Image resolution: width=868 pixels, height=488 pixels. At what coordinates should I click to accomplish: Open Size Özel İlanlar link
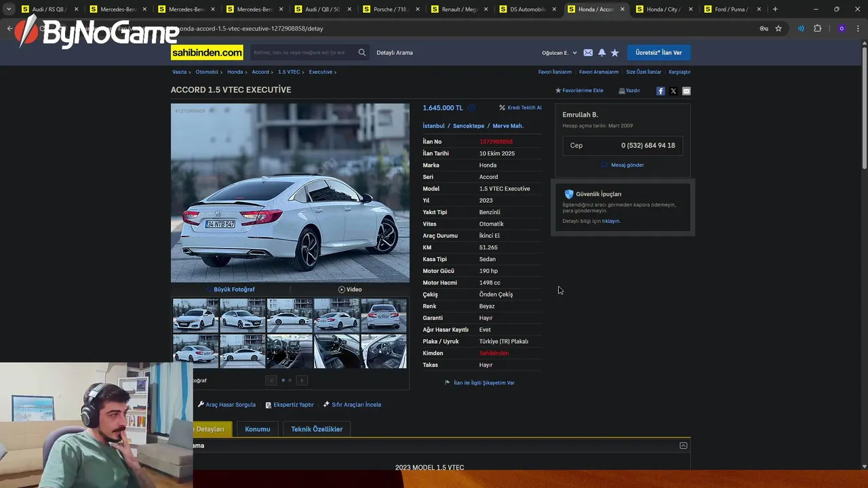tap(644, 72)
